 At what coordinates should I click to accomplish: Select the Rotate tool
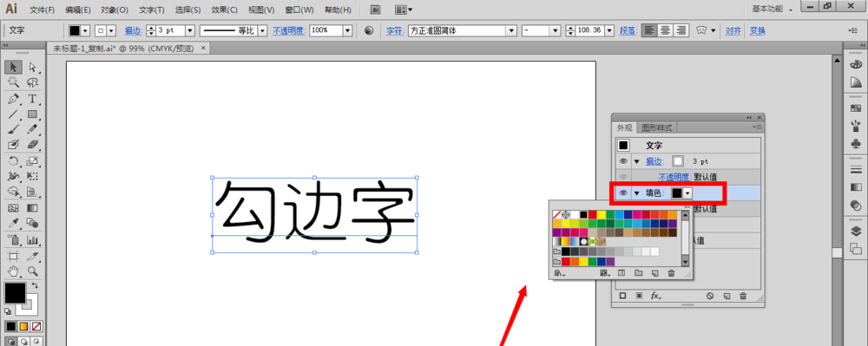[13, 161]
